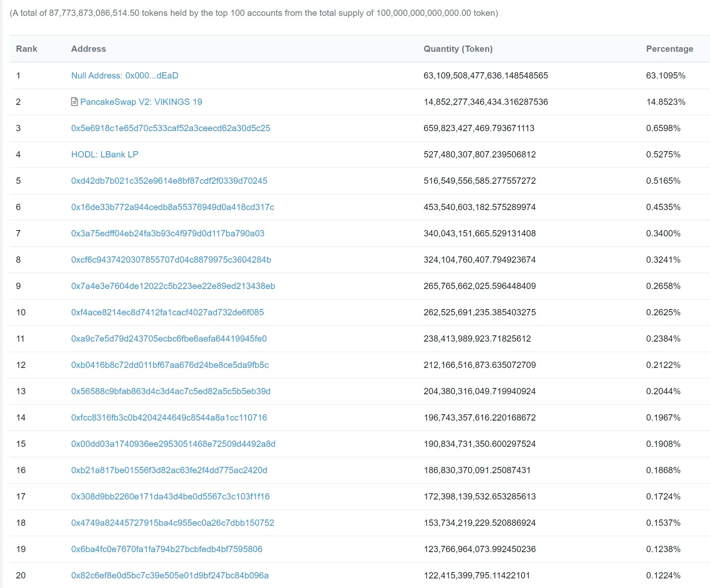Select quantity 527,480,307,807.239506812
Viewport: 710px width, 588px height.
click(x=480, y=155)
